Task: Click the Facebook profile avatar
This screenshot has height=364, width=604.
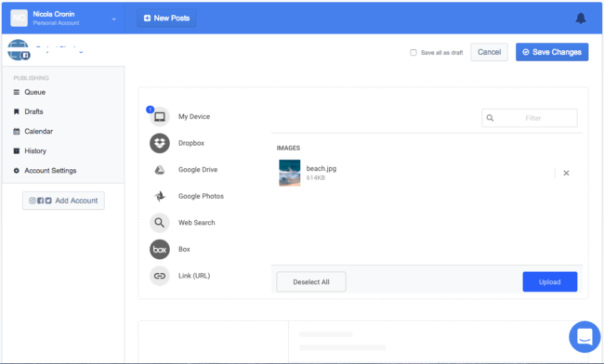Action: 18,50
